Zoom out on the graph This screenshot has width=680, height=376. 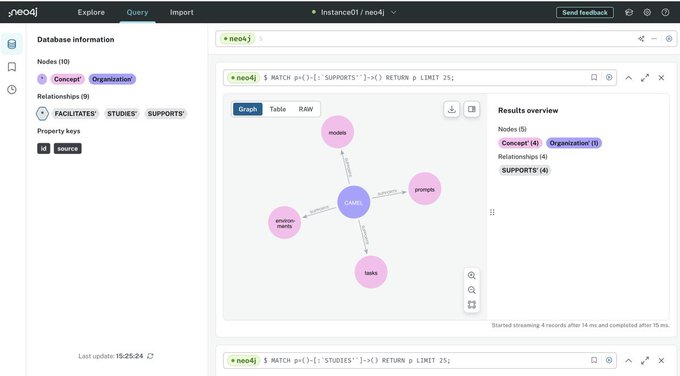click(472, 290)
